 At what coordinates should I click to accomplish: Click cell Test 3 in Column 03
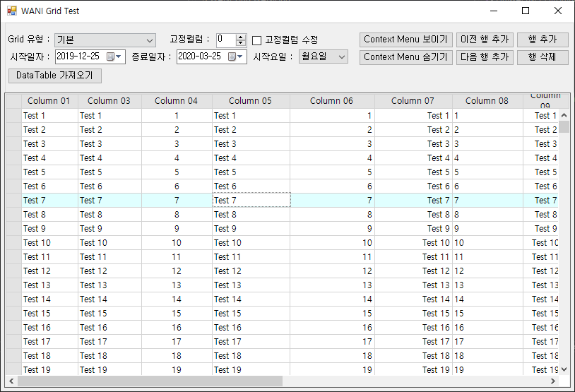[109, 144]
